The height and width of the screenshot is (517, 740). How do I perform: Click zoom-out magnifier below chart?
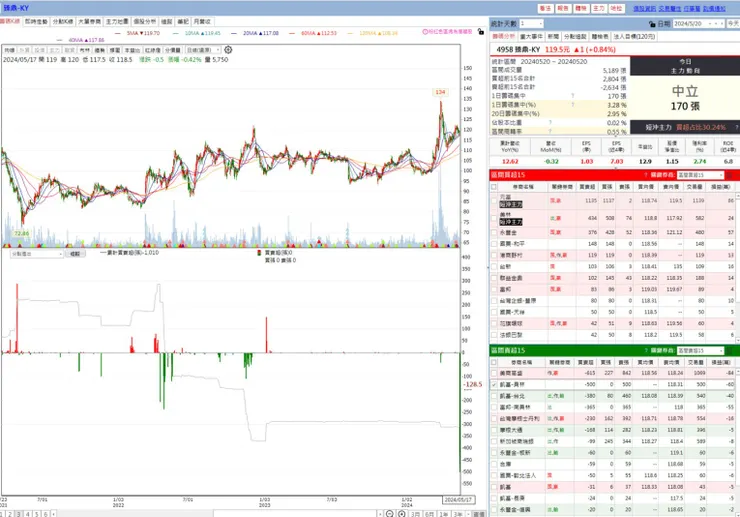pos(389,514)
